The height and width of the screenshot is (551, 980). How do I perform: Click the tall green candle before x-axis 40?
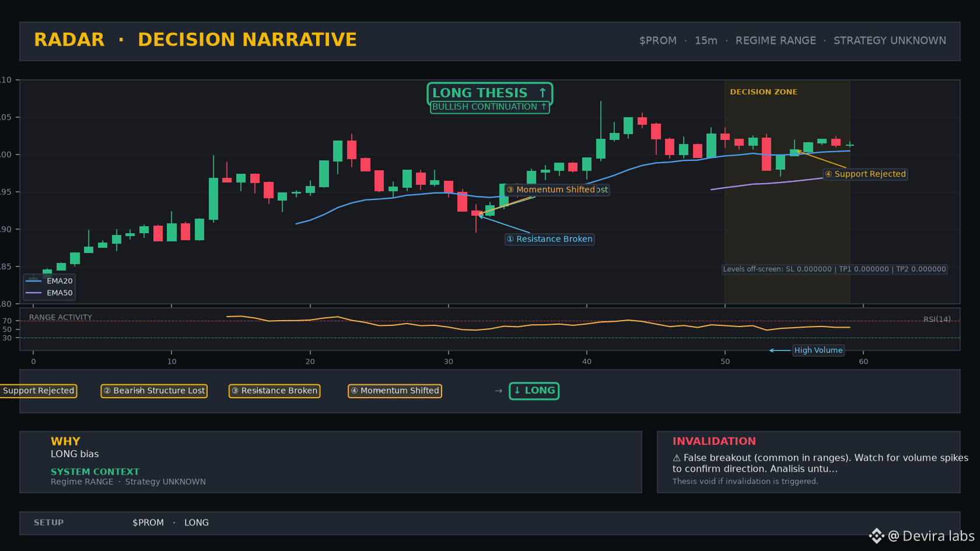click(x=601, y=131)
